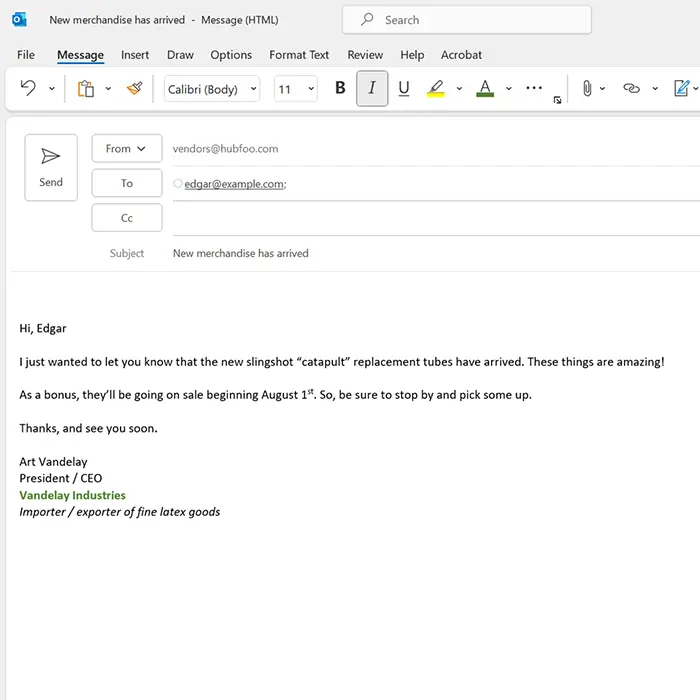Click the green "Vandelay Industries" text
Screen dimensions: 700x700
[72, 495]
